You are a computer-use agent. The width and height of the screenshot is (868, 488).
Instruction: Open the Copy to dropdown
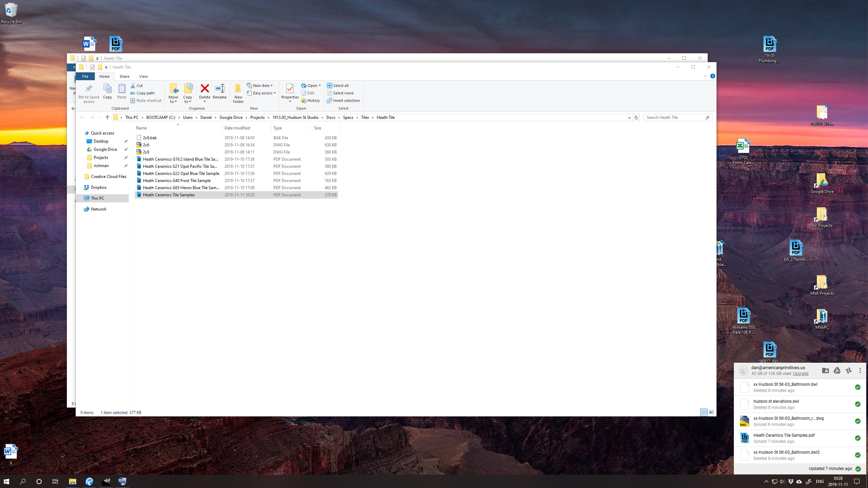tap(188, 93)
